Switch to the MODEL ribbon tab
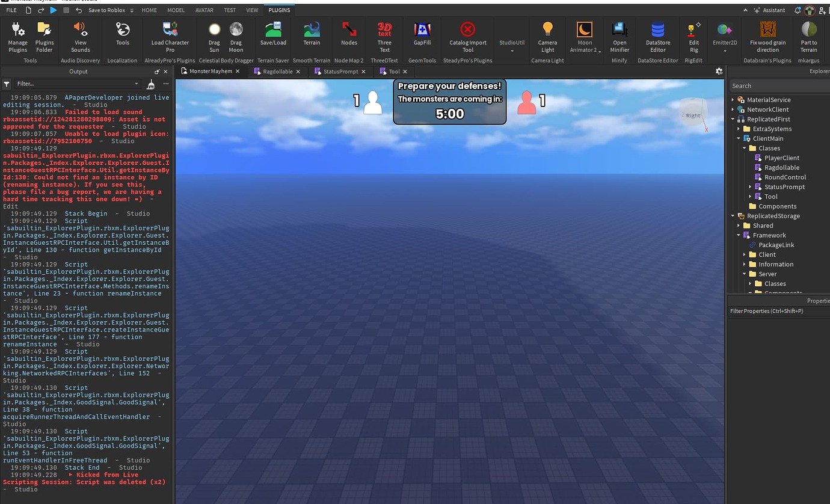The height and width of the screenshot is (504, 830). pyautogui.click(x=176, y=10)
